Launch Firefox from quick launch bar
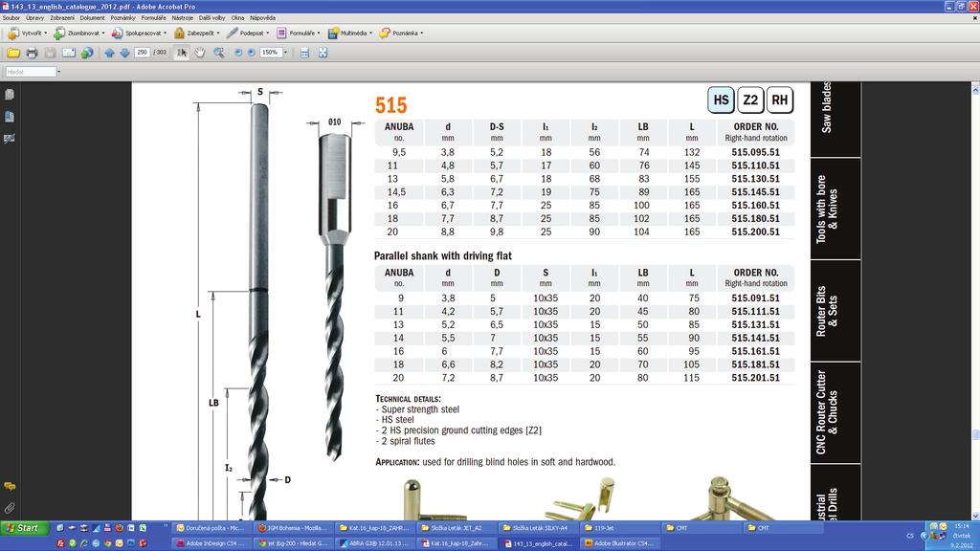Viewport: 980px width, 551px height. pyautogui.click(x=119, y=528)
